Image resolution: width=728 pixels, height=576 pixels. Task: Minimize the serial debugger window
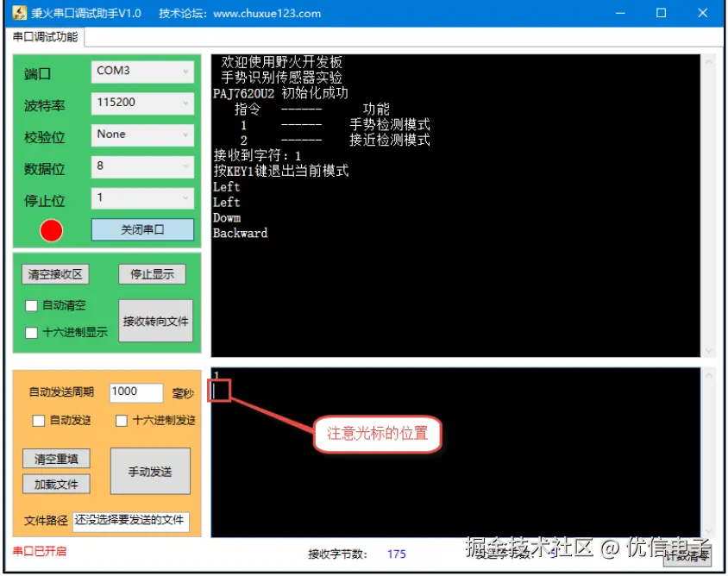tap(620, 13)
